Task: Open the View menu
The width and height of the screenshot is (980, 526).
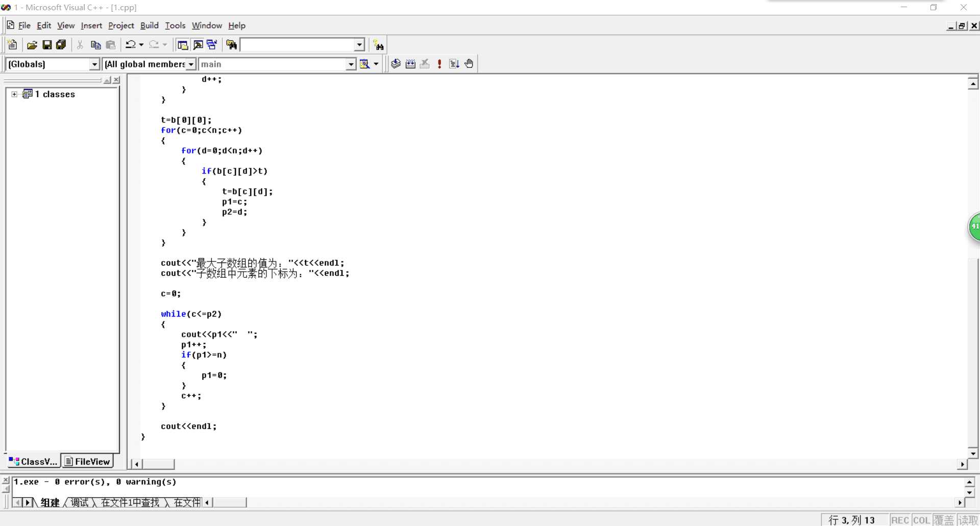Action: 66,26
